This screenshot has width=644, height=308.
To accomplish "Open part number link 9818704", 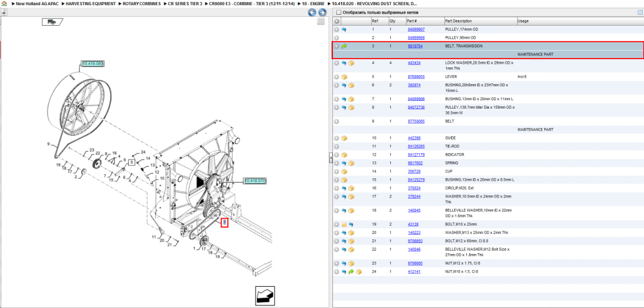I will tap(415, 46).
